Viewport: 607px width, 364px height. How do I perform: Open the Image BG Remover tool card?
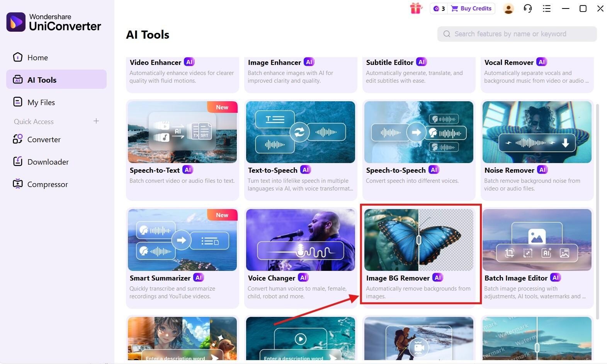(x=419, y=255)
